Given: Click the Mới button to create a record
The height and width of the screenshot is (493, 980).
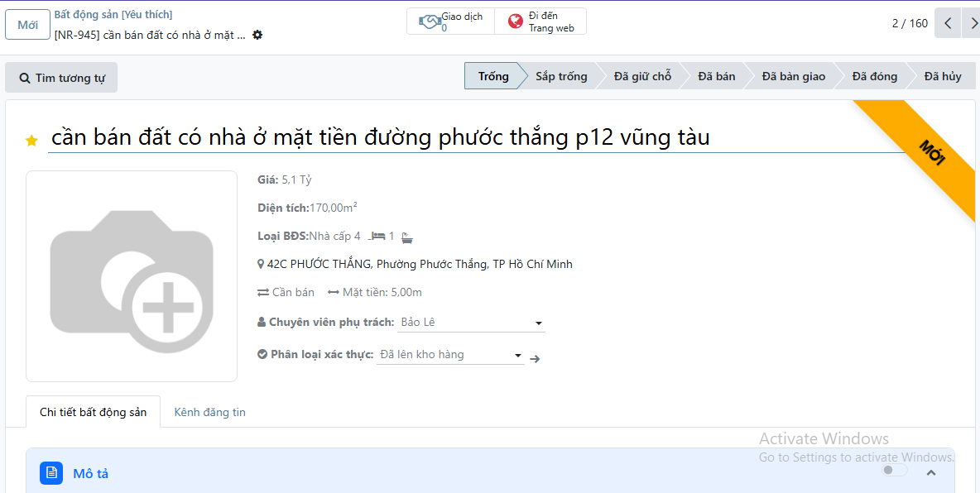Looking at the screenshot, I should click(27, 25).
